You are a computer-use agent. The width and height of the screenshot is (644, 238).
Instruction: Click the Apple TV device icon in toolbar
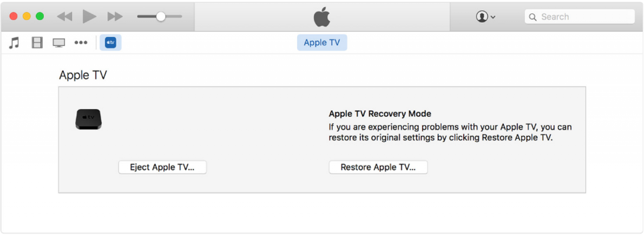(x=111, y=43)
